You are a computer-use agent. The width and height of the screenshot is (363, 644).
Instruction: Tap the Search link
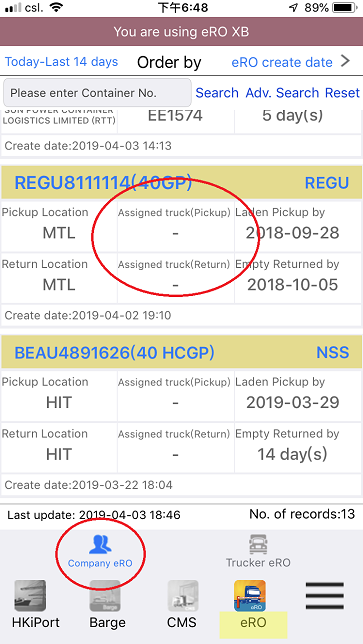coord(217,93)
